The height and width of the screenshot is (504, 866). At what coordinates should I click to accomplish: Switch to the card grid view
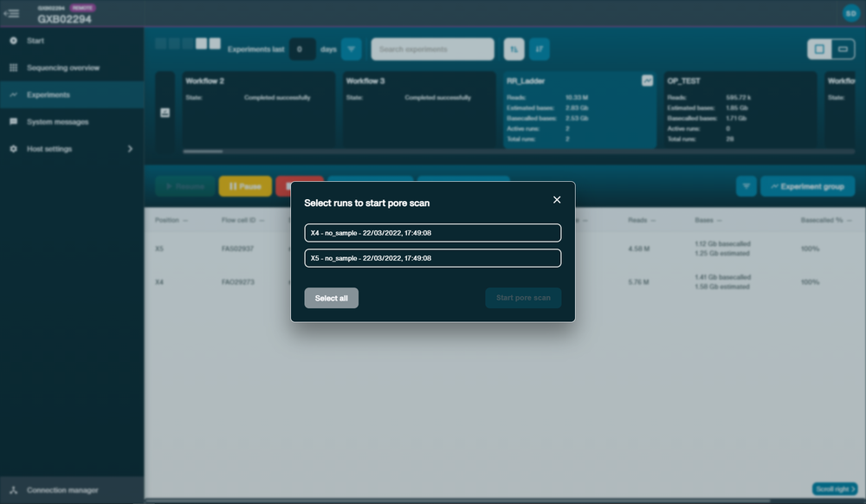click(x=819, y=49)
